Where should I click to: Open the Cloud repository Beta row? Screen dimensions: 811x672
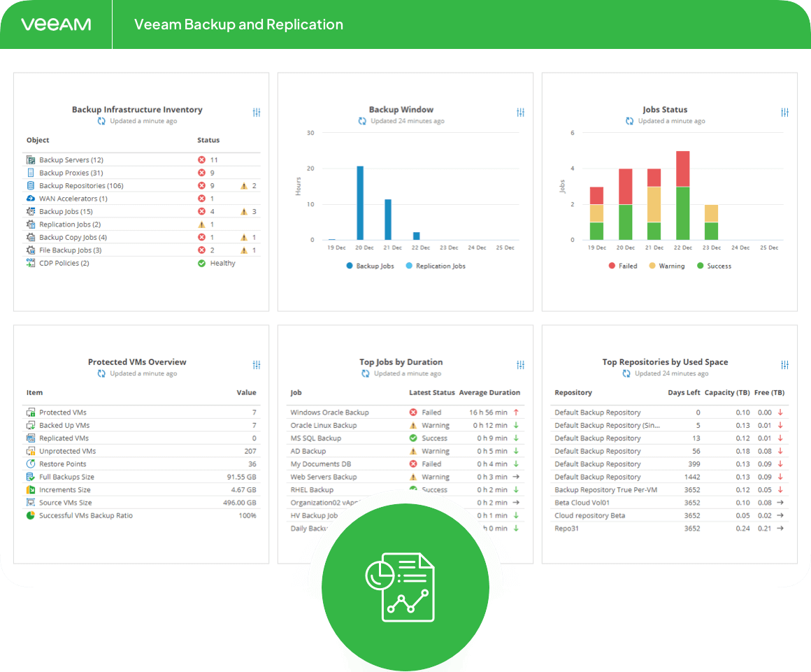tap(669, 516)
